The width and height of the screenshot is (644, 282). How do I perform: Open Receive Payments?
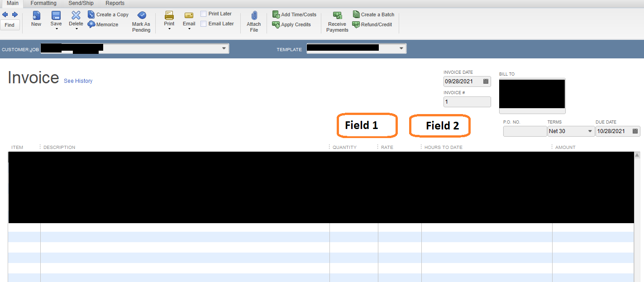pyautogui.click(x=337, y=21)
